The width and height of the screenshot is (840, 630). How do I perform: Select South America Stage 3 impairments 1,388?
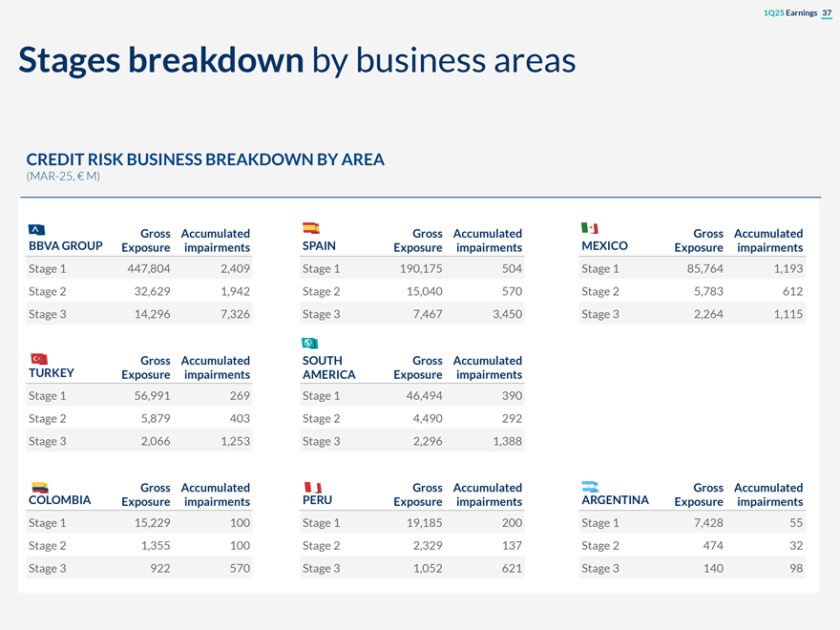(507, 441)
